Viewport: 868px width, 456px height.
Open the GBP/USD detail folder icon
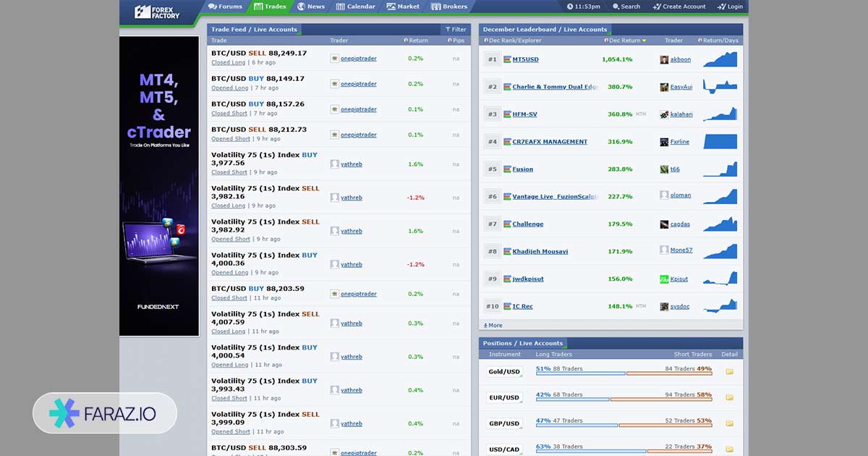pyautogui.click(x=729, y=423)
